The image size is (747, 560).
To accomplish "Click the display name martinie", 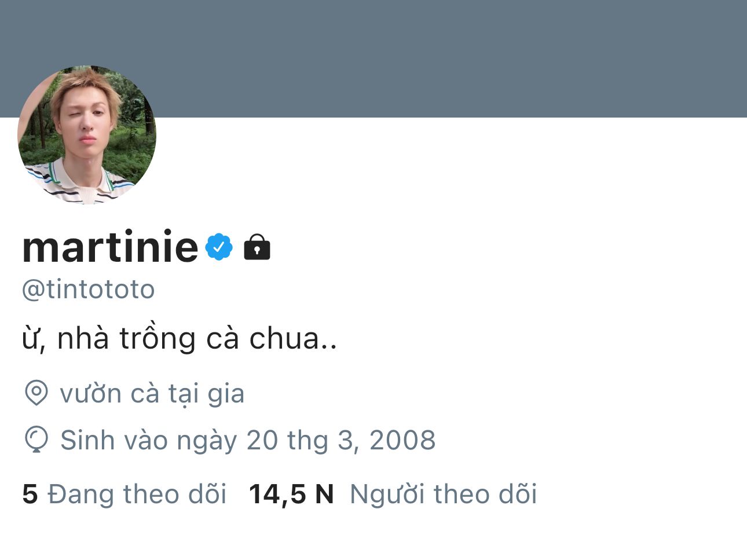I will 110,247.
